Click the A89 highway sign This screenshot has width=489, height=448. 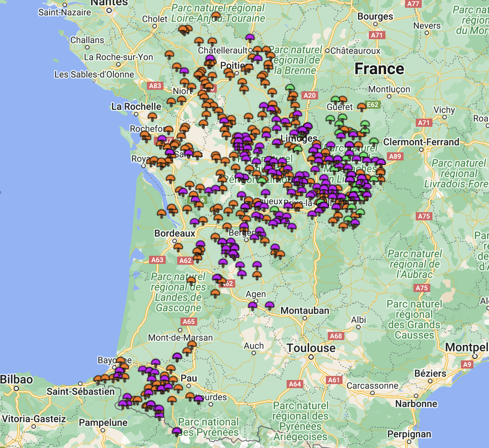tap(395, 156)
